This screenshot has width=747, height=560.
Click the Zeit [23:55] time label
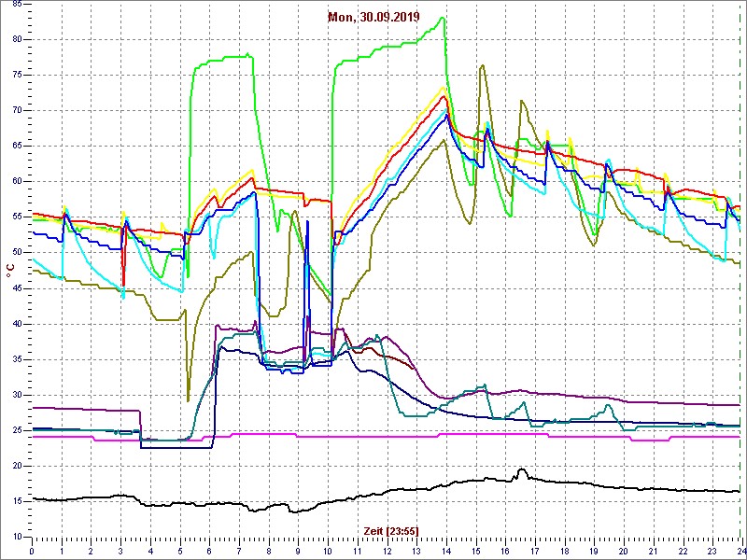coord(391,531)
